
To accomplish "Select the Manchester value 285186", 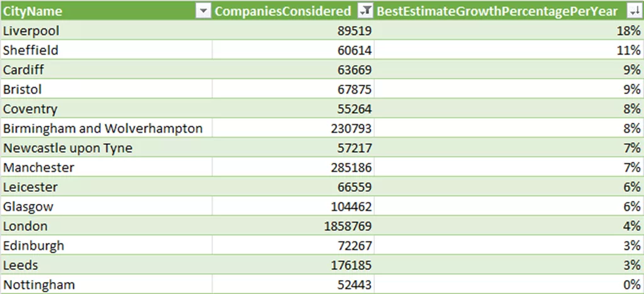I will coord(293,167).
